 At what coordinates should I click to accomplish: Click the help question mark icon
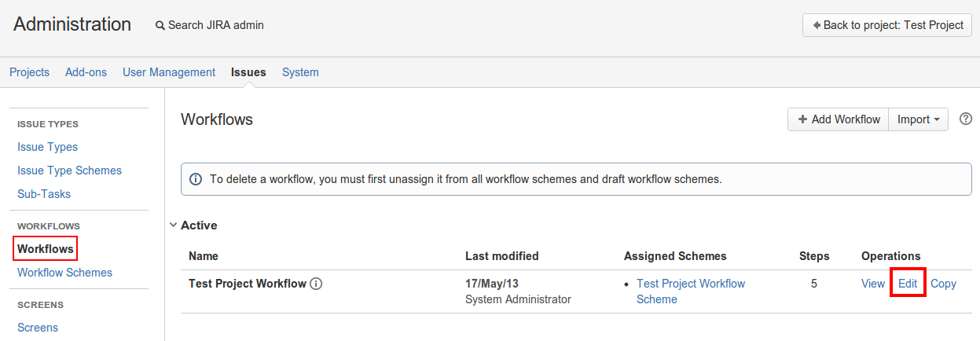(967, 119)
